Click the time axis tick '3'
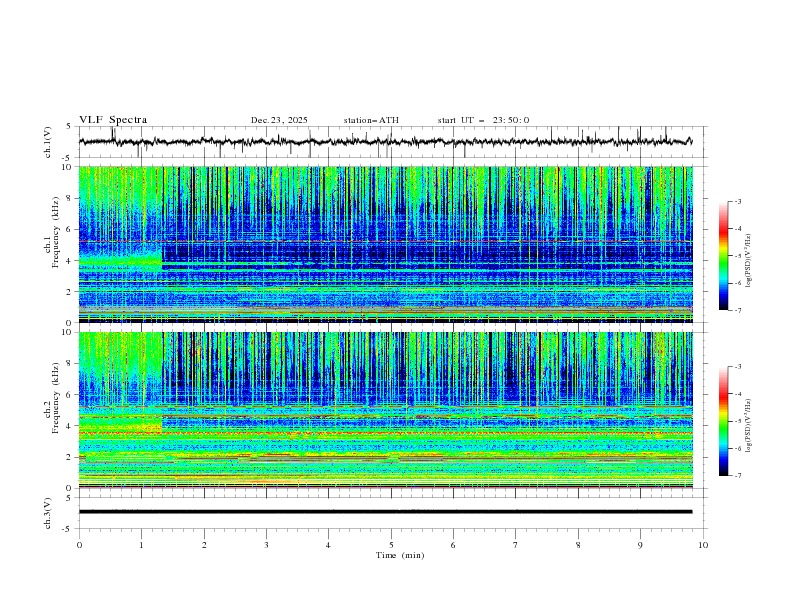Screen dimensions: 792x612 266,545
